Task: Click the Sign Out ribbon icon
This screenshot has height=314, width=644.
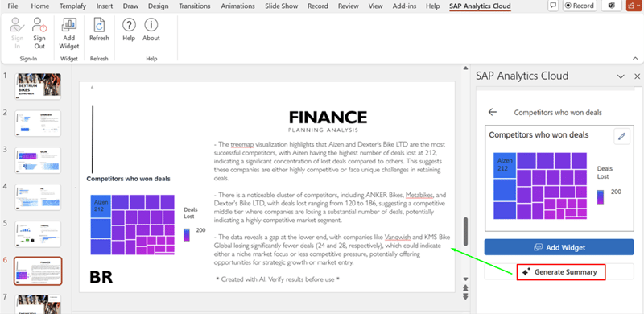Action: tap(39, 33)
